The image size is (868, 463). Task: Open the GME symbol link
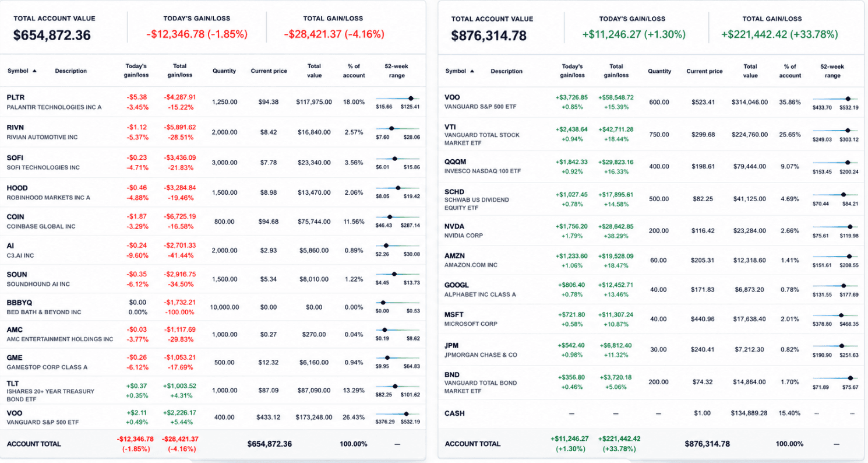[15, 357]
